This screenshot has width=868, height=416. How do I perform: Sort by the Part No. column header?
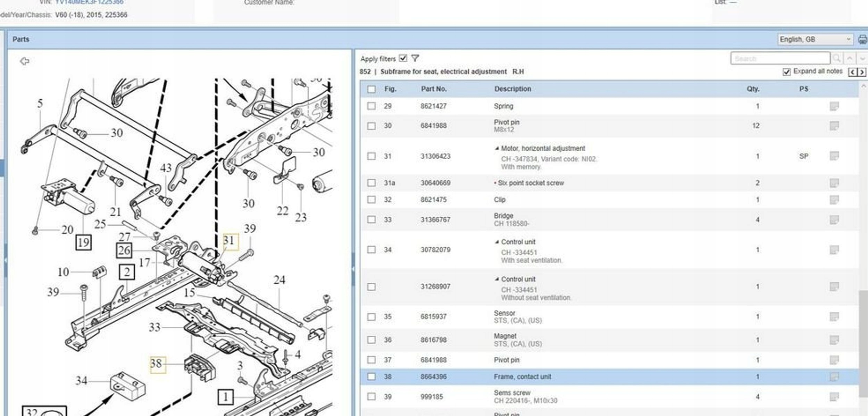point(434,89)
